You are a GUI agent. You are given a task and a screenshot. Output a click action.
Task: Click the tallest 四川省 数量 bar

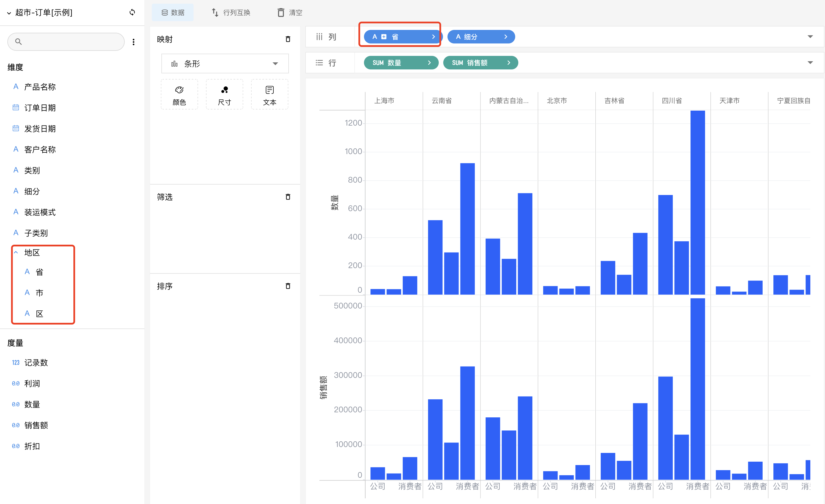697,203
